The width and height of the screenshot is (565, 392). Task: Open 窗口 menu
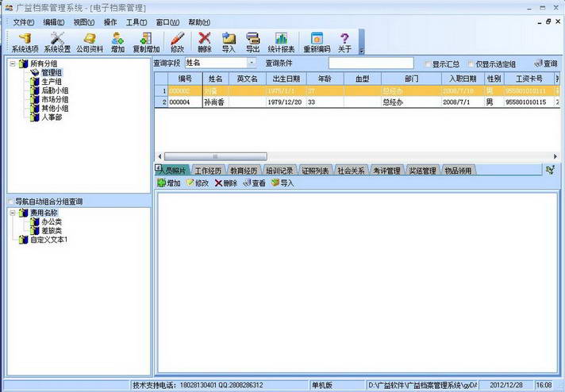(167, 22)
